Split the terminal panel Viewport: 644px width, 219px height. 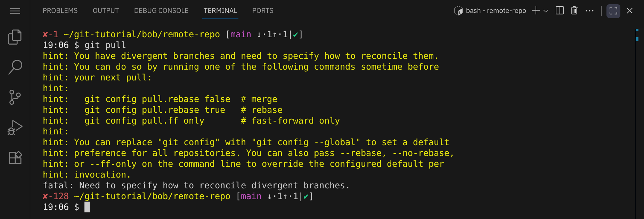pos(560,10)
